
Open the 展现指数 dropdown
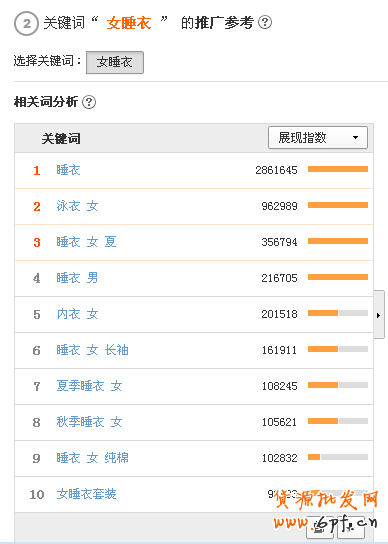(x=318, y=138)
